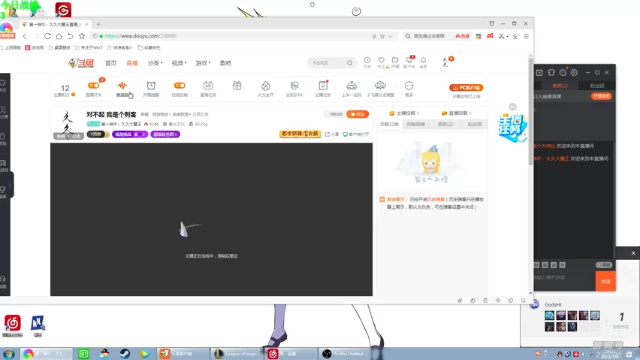The width and height of the screenshot is (640, 360).
Task: Switch to the first contribution ranking tab
Action: [x=389, y=124]
